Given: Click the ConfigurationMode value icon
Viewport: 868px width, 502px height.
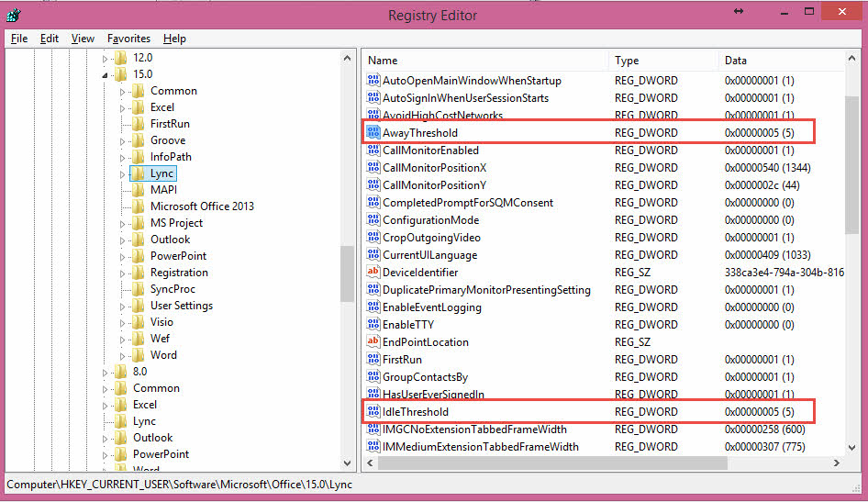Looking at the screenshot, I should tap(373, 219).
